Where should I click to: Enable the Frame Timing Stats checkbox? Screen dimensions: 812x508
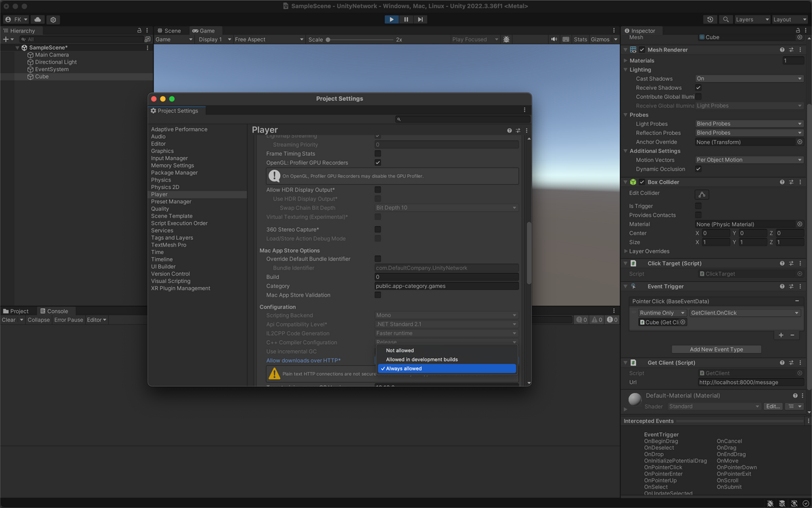pyautogui.click(x=378, y=154)
